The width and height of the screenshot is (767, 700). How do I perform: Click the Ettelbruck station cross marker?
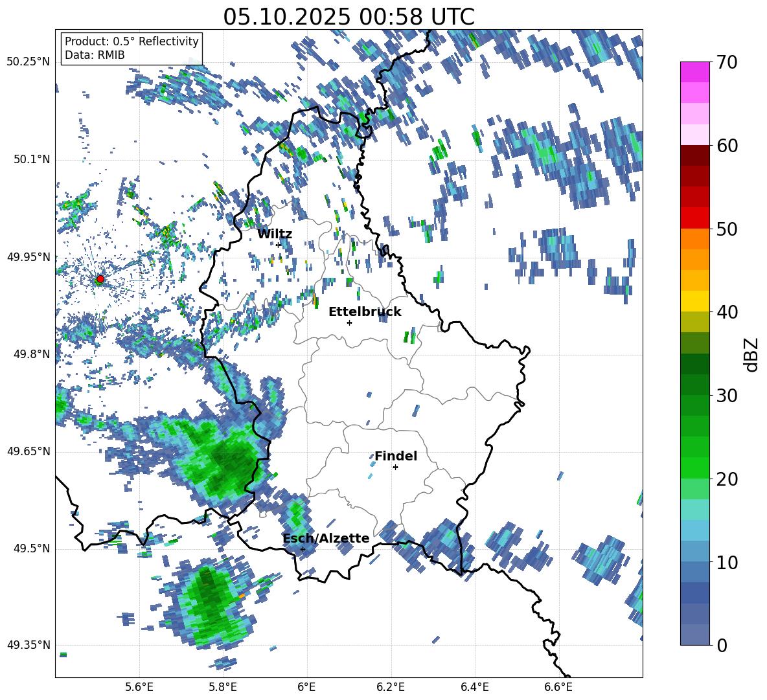click(349, 322)
